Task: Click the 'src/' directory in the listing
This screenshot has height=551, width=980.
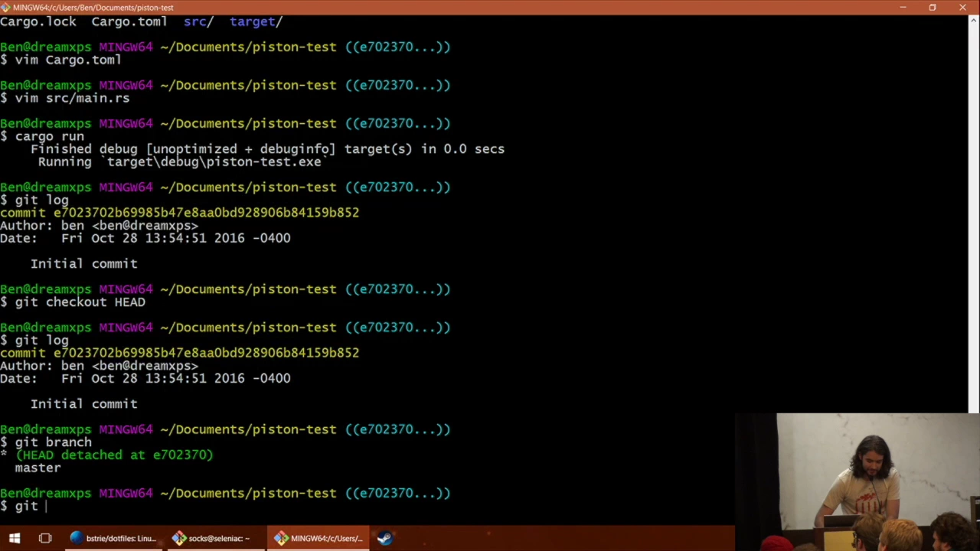Action: click(x=198, y=21)
